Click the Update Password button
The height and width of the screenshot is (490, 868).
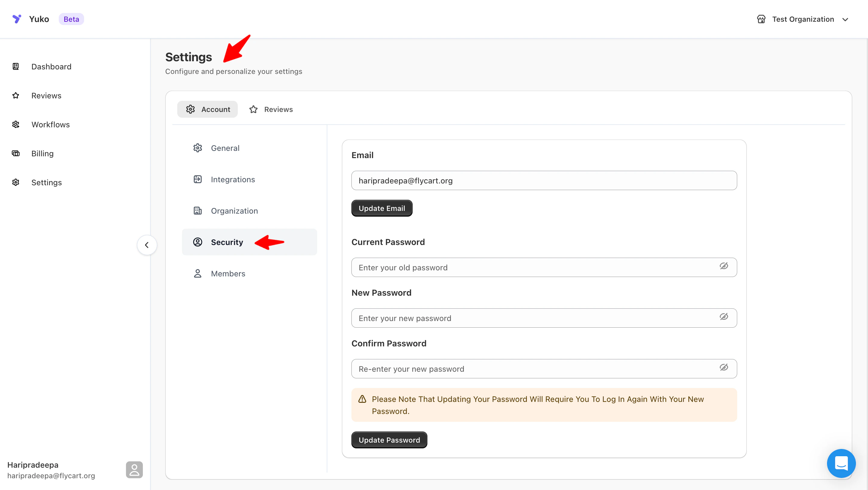click(x=389, y=440)
